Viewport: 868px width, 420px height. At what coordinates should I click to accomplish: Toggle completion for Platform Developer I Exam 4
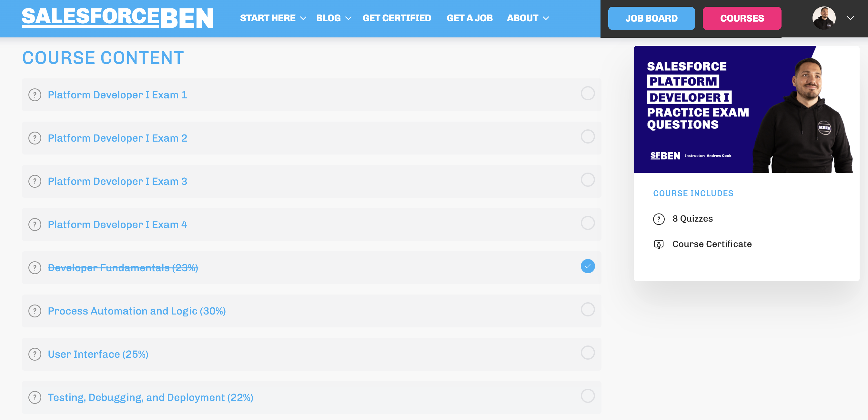pyautogui.click(x=588, y=223)
